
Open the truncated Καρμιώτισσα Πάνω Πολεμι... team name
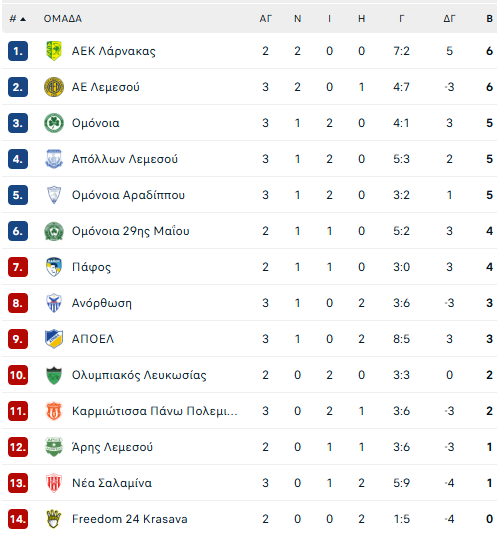(x=155, y=411)
